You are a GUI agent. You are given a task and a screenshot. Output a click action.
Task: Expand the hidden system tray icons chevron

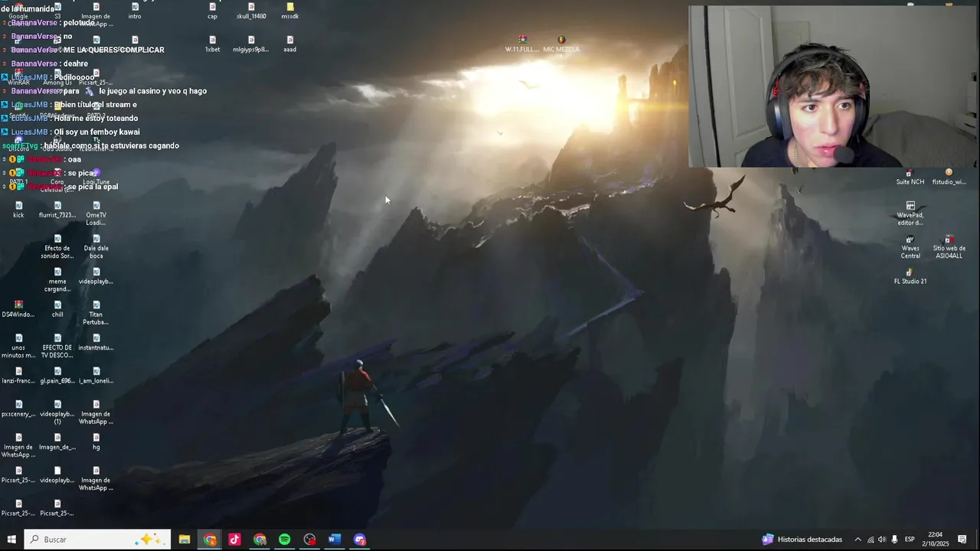pyautogui.click(x=857, y=540)
